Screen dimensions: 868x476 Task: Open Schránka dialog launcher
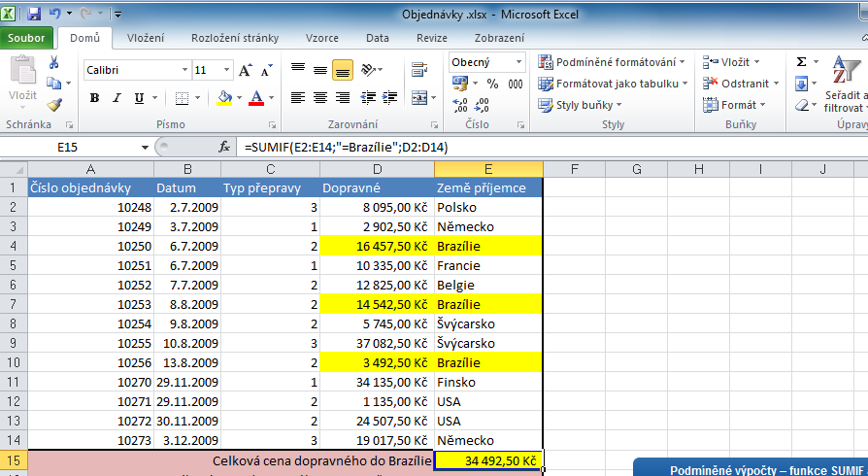pyautogui.click(x=69, y=124)
